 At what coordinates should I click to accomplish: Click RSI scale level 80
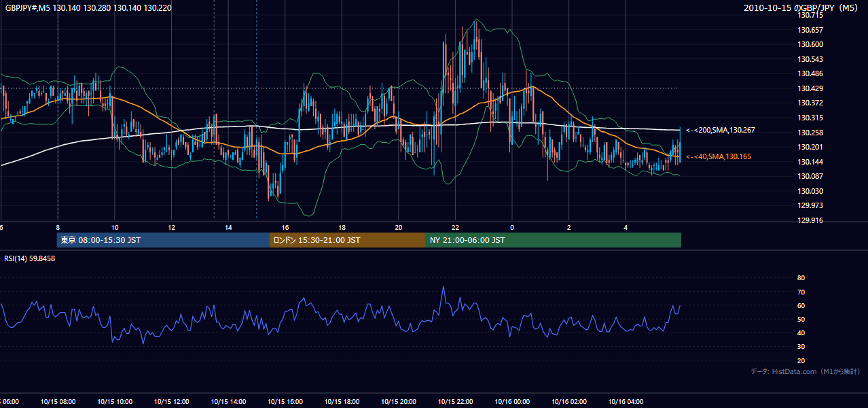(x=801, y=278)
